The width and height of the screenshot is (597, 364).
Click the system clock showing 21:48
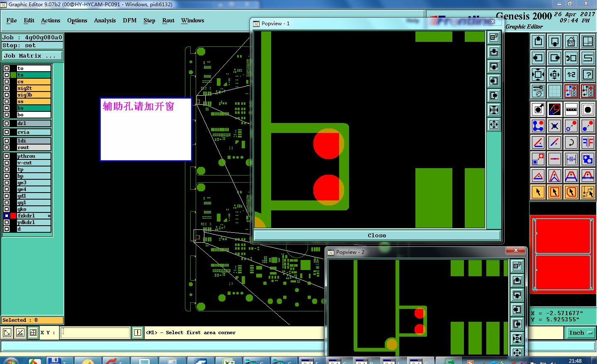click(575, 361)
